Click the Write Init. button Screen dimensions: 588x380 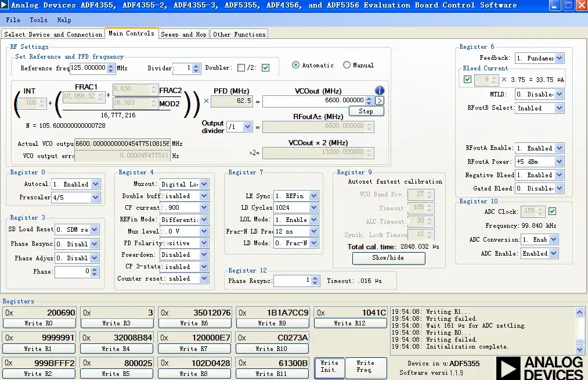tap(329, 367)
